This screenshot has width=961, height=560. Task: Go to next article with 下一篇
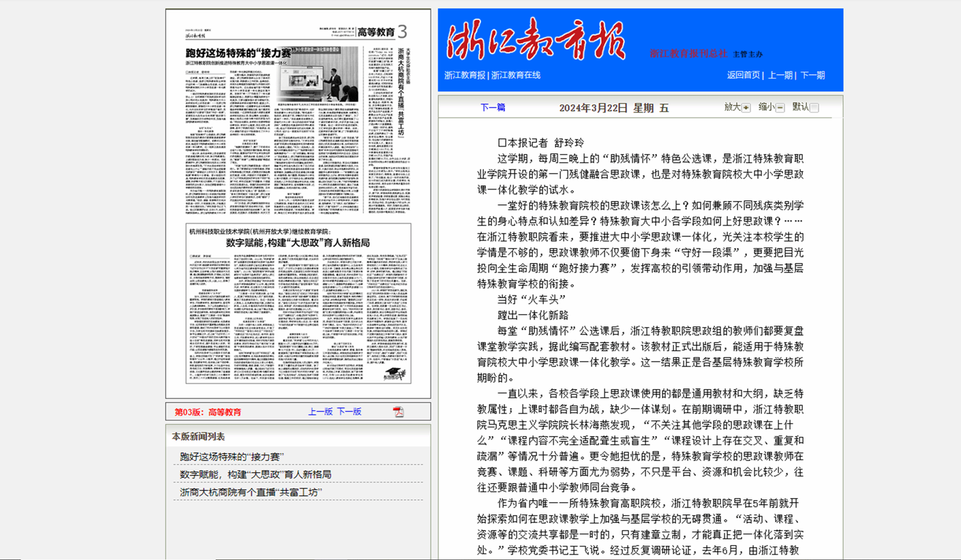click(x=493, y=108)
